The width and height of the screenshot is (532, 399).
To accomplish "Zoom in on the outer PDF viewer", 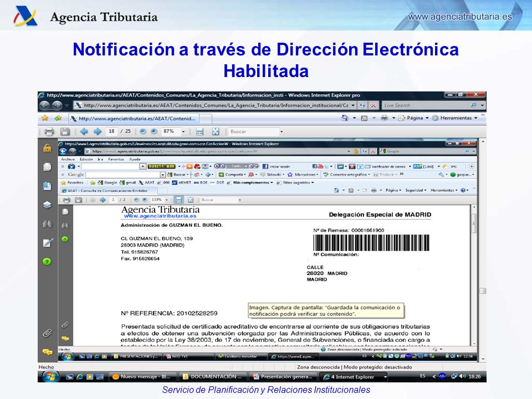I will (x=154, y=131).
